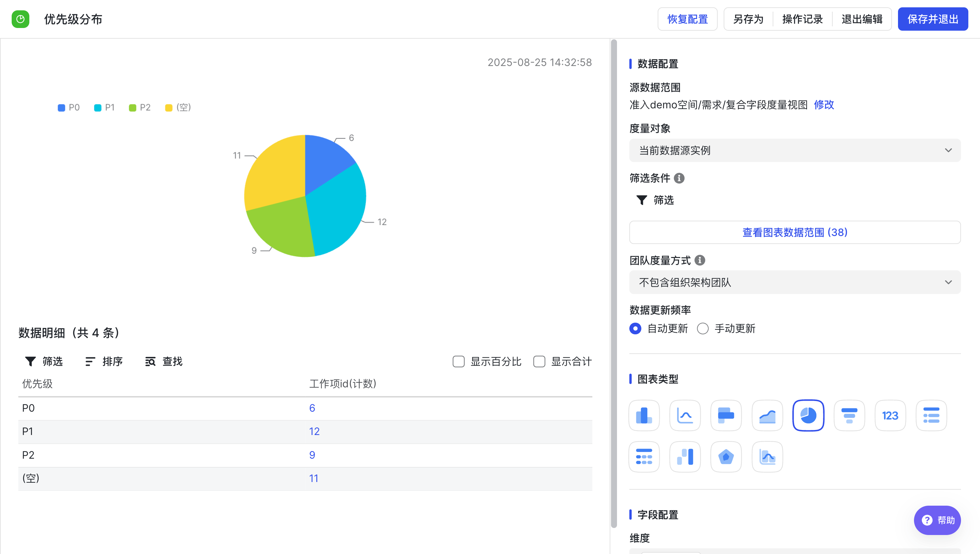The width and height of the screenshot is (980, 554).
Task: Click count value 11 in (空) row
Action: pyautogui.click(x=313, y=478)
